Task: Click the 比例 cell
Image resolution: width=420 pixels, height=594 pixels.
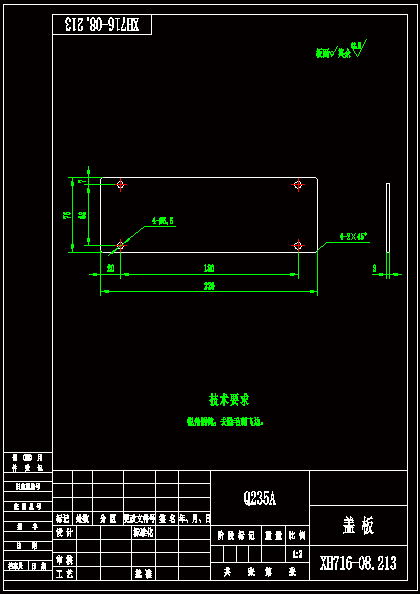Action: point(297,535)
